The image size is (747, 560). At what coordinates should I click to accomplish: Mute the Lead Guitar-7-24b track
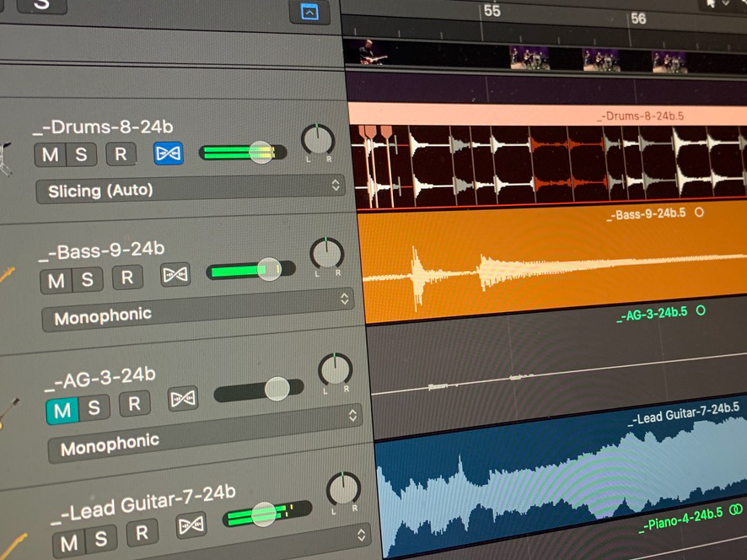click(x=69, y=543)
